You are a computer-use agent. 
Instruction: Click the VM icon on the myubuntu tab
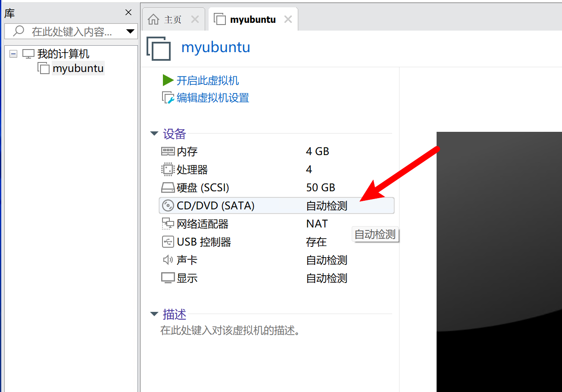(x=220, y=19)
